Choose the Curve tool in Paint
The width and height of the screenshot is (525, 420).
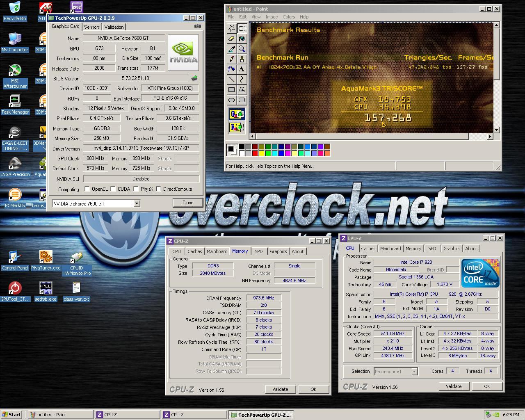[242, 80]
